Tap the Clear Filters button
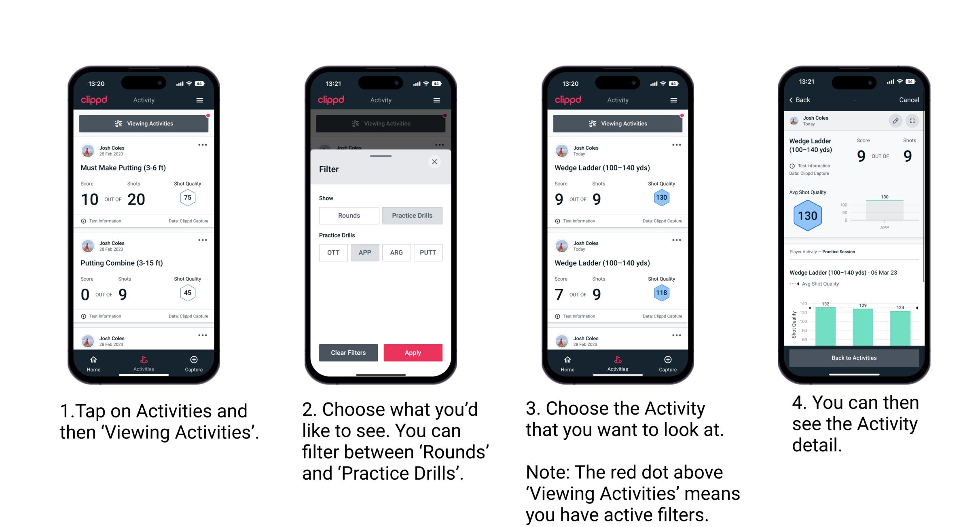The height and width of the screenshot is (527, 980). tap(349, 352)
